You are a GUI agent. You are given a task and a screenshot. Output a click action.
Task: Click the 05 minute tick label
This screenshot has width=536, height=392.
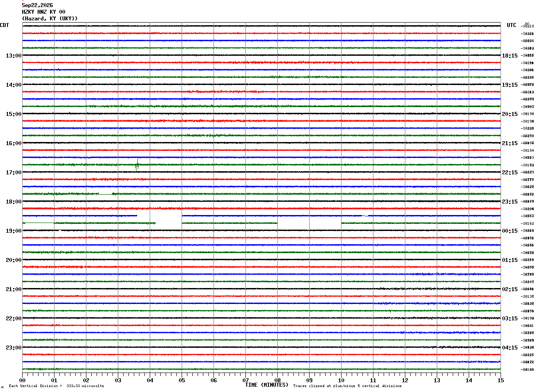182,380
